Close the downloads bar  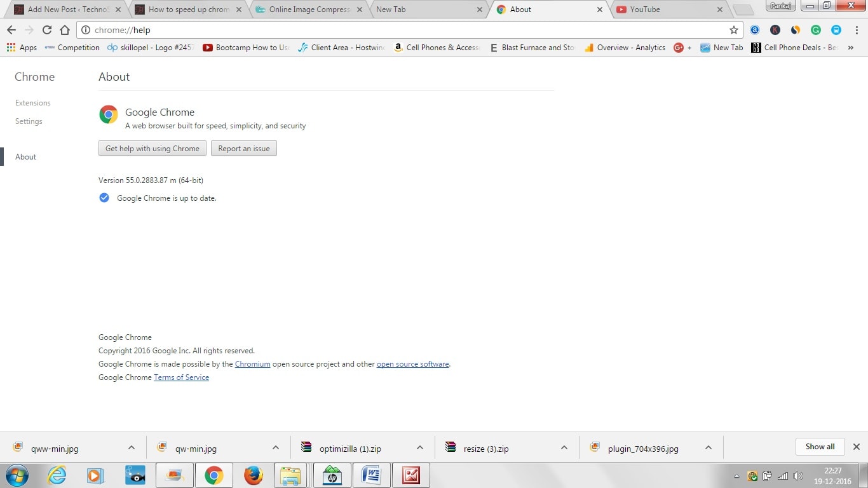(x=856, y=447)
